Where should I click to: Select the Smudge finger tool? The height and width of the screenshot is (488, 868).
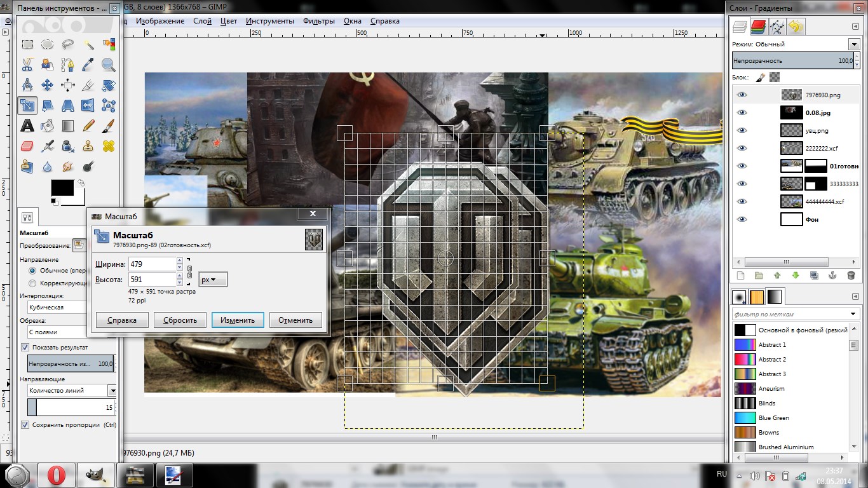point(68,166)
